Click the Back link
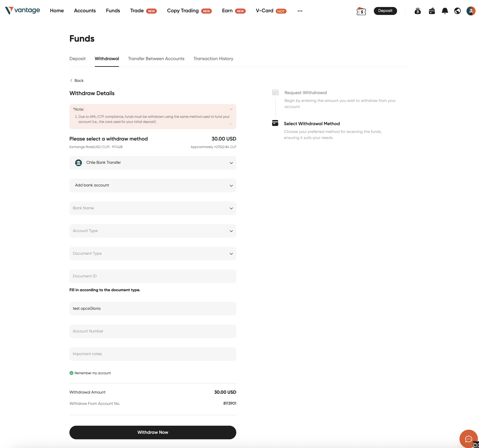 (77, 80)
